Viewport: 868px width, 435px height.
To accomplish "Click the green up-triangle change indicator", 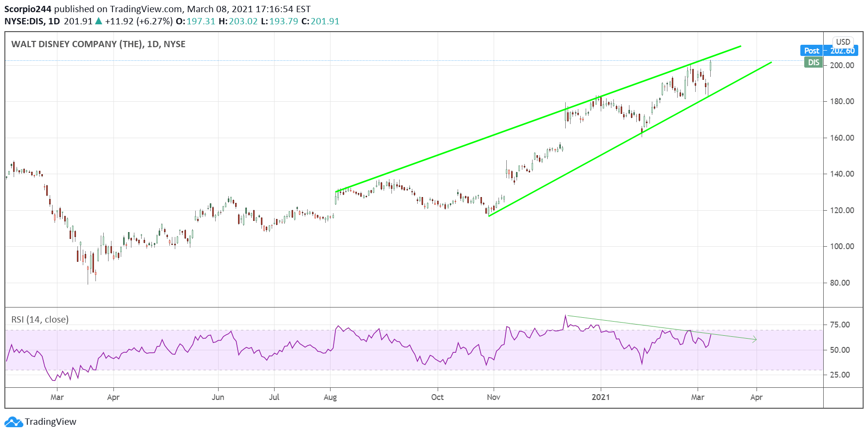I will 99,21.
